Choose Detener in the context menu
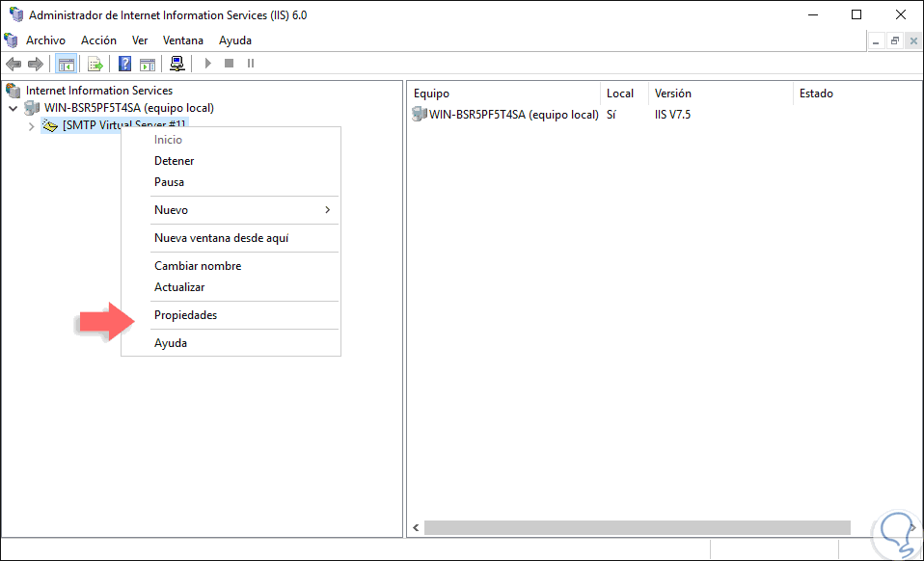Screen dimensions: 924x561 pos(231,161)
